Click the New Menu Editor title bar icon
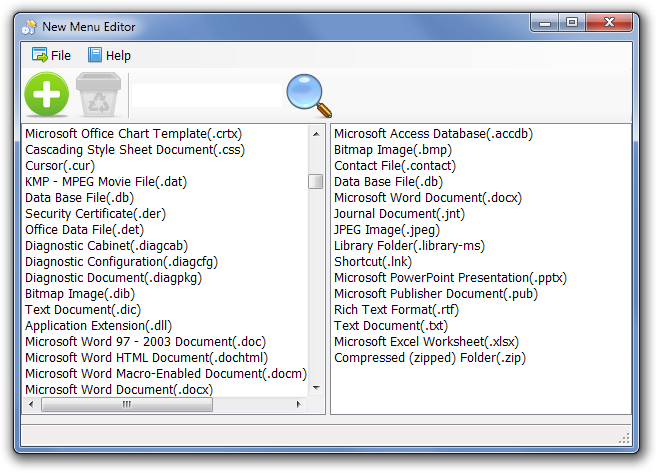Screen dimensions: 658x473 point(29,27)
